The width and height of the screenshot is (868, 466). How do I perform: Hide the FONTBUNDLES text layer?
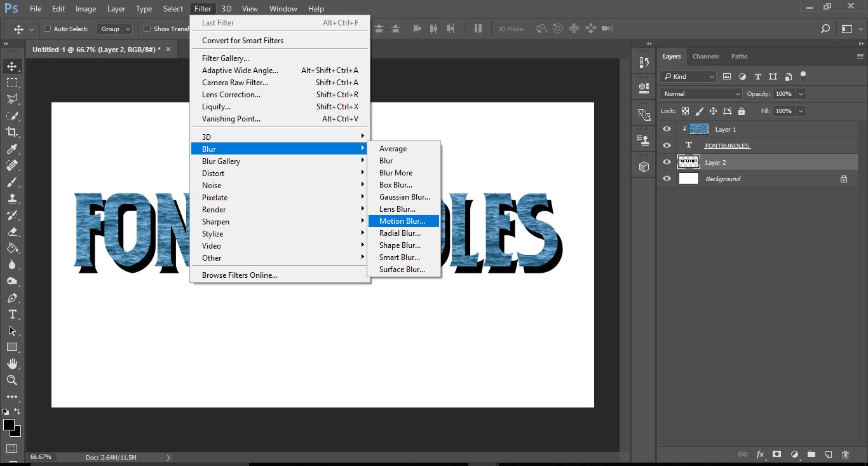coord(667,146)
